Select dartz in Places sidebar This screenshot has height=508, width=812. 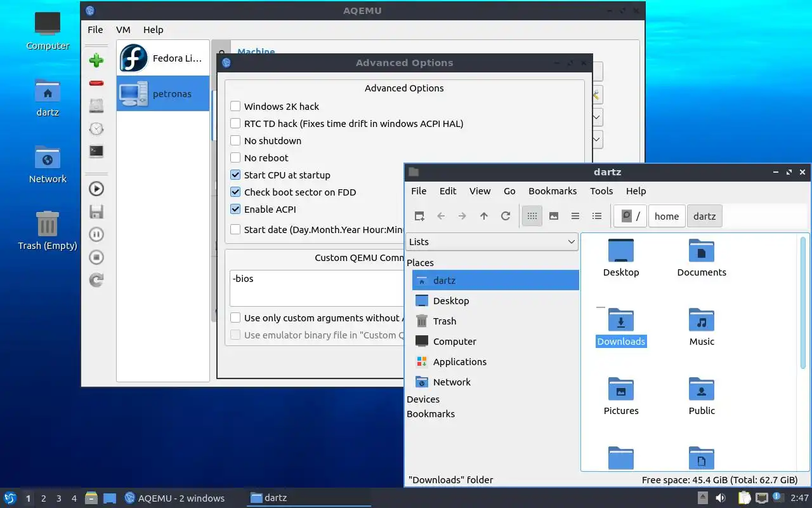click(x=495, y=280)
